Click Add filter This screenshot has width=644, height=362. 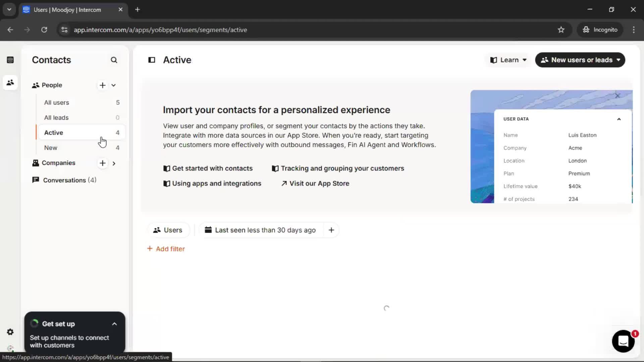[166, 249]
